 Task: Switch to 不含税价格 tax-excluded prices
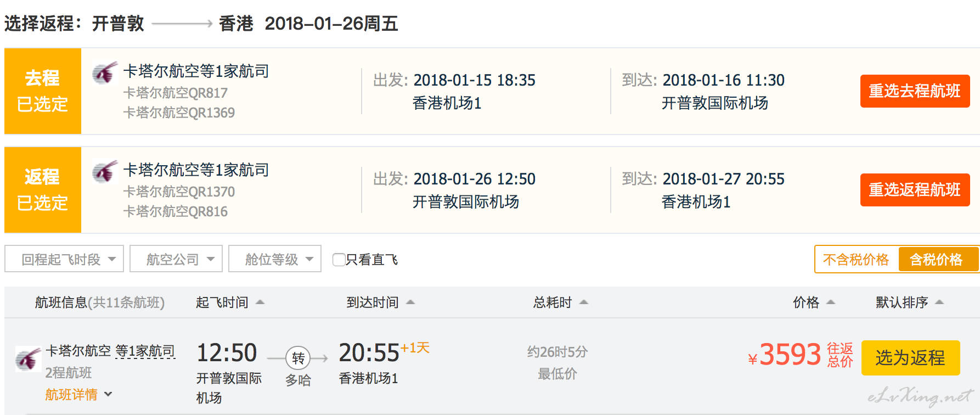click(856, 259)
